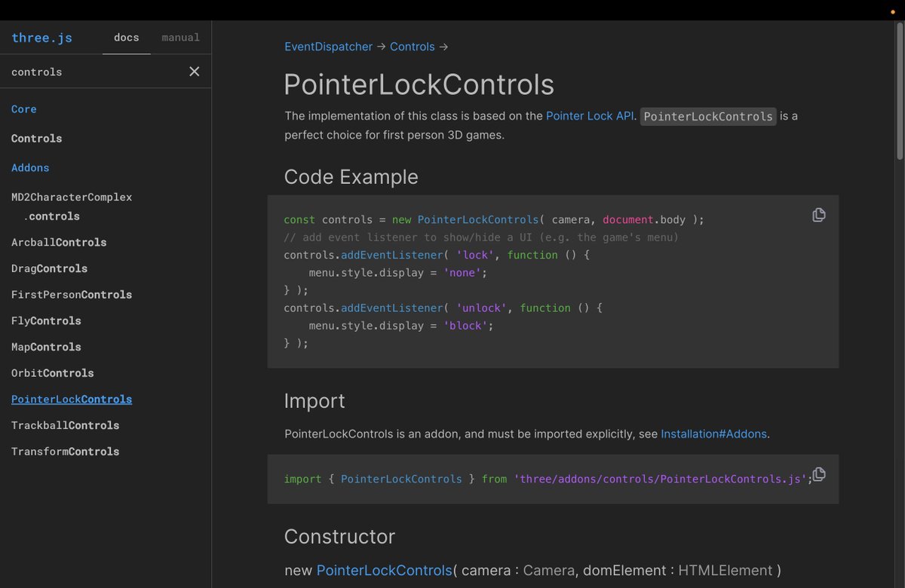Click the orange dot in top bar
This screenshot has width=905, height=588.
[893, 12]
